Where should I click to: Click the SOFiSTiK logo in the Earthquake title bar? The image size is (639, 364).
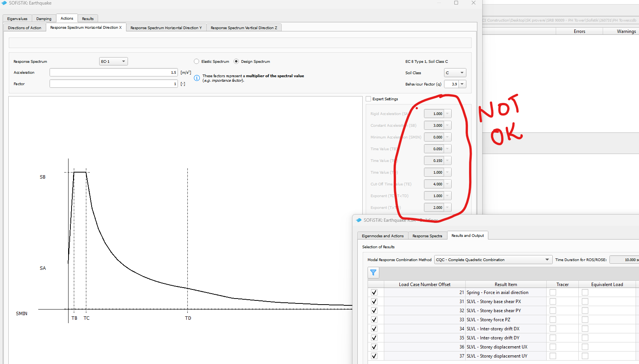click(4, 3)
